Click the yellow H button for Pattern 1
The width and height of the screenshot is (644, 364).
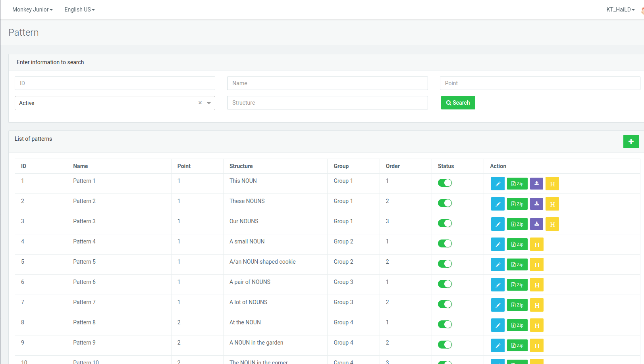click(552, 184)
